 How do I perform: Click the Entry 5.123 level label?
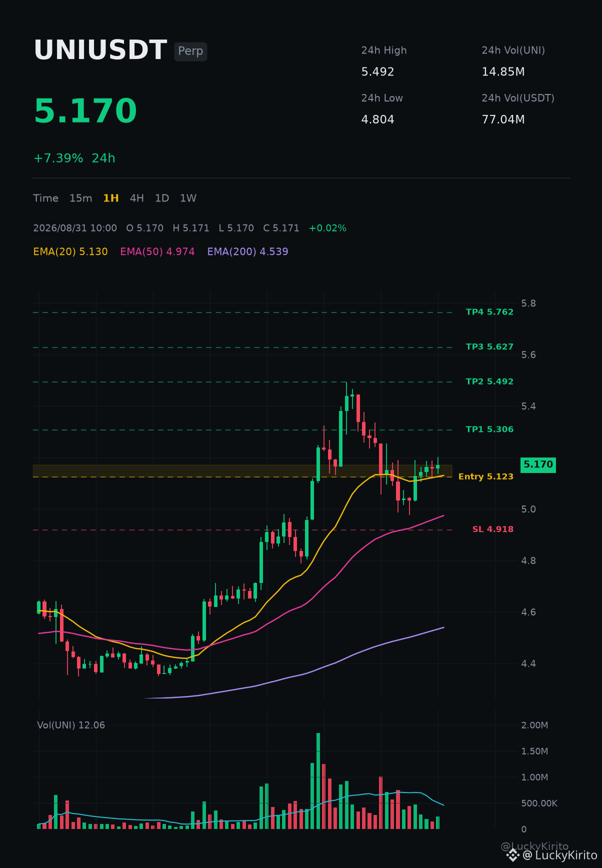point(485,476)
